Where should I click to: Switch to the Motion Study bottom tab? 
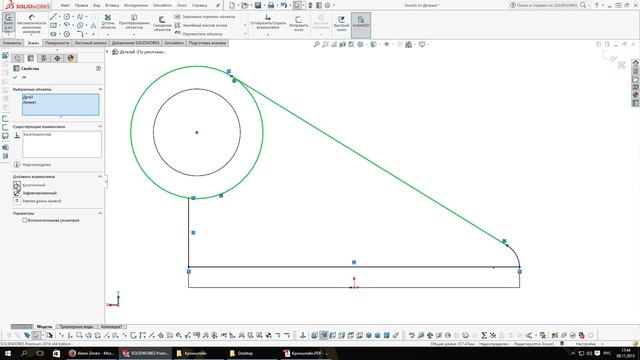click(x=111, y=327)
